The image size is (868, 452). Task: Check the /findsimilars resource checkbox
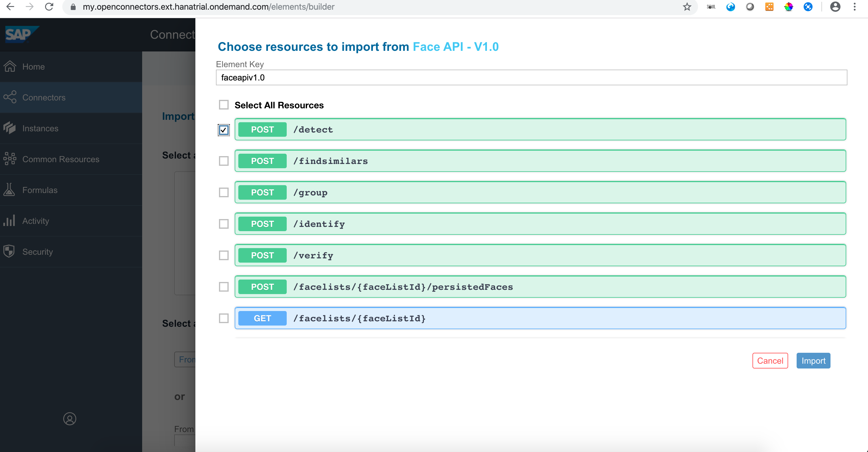pos(224,161)
